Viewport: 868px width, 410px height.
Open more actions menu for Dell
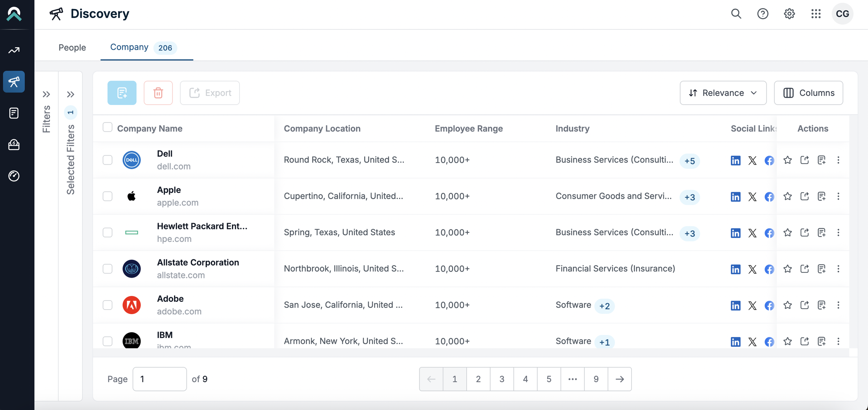838,160
